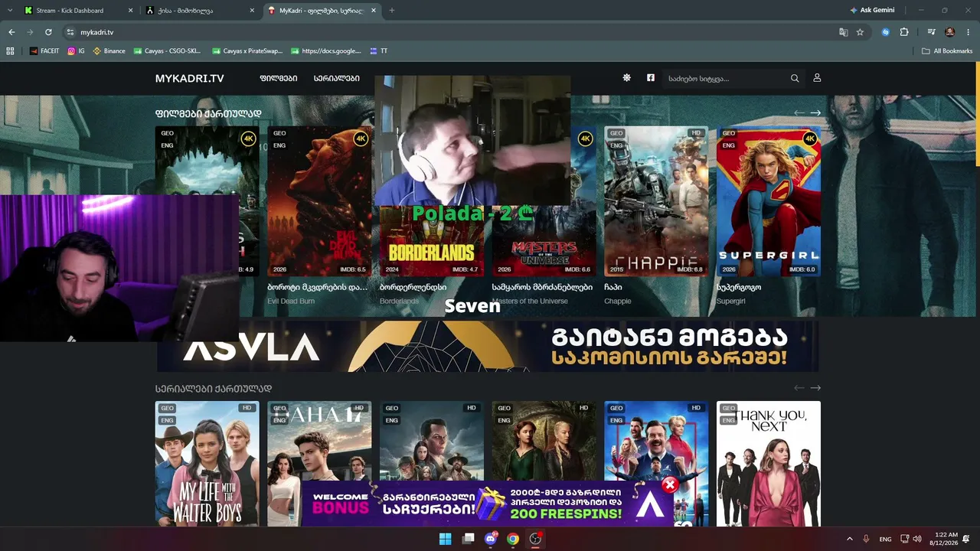The height and width of the screenshot is (551, 980).
Task: Open the Windows Start menu
Action: [x=445, y=539]
